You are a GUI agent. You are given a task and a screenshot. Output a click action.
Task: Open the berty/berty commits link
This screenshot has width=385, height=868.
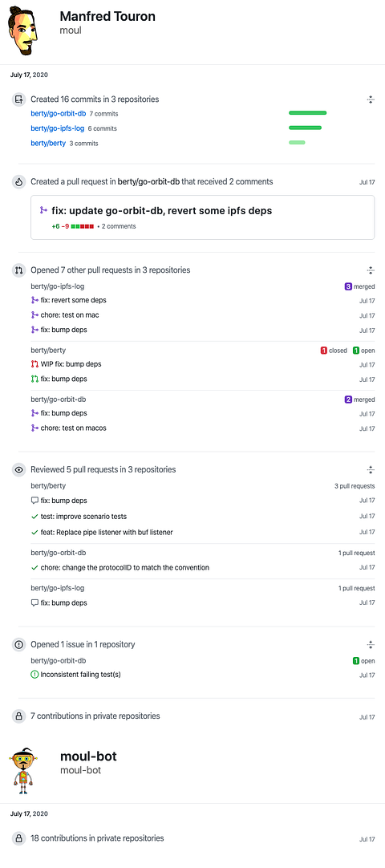click(48, 144)
